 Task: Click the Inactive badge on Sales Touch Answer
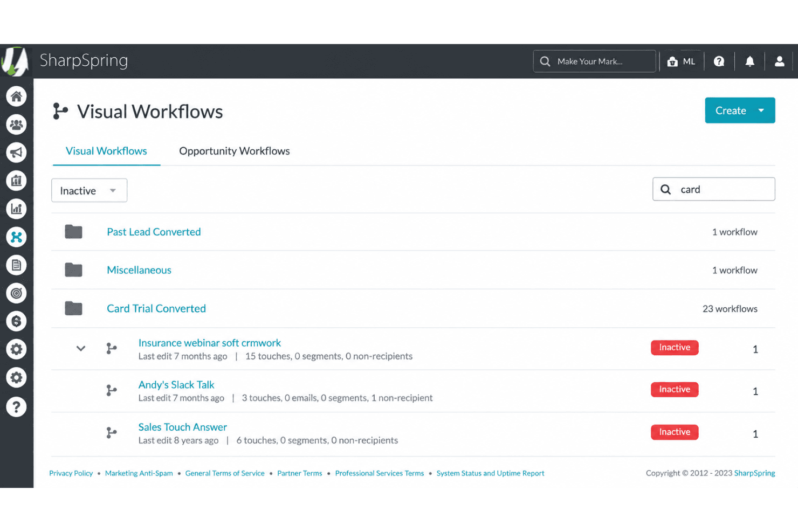675,432
